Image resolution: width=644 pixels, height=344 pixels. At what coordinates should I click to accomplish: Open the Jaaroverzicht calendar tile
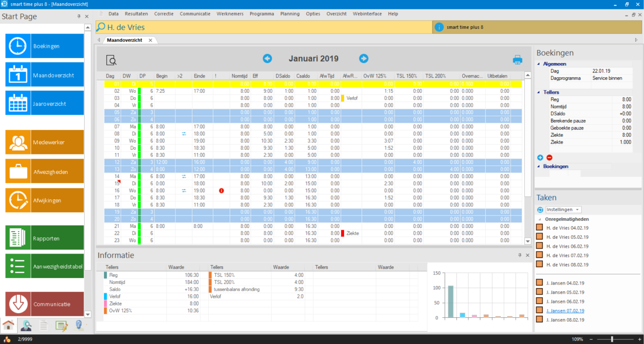45,104
